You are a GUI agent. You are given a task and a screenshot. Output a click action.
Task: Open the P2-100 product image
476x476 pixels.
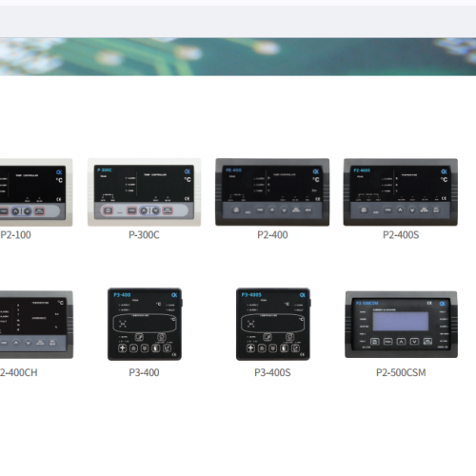(x=36, y=192)
